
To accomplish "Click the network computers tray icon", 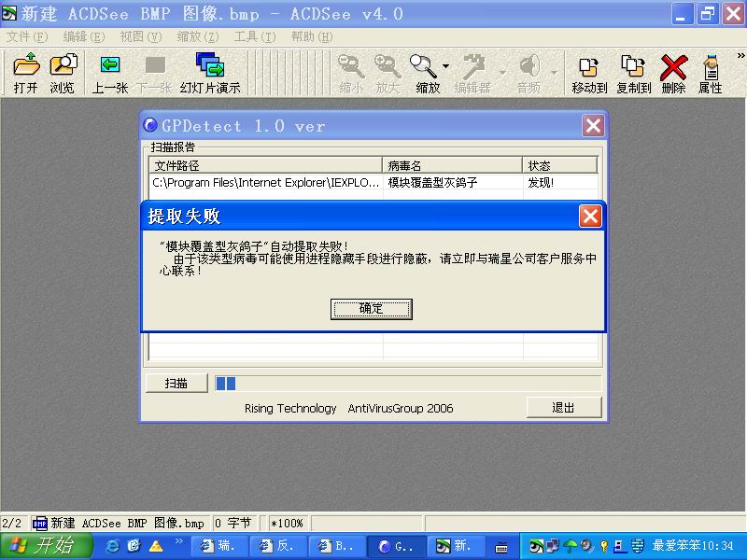I will 553,546.
